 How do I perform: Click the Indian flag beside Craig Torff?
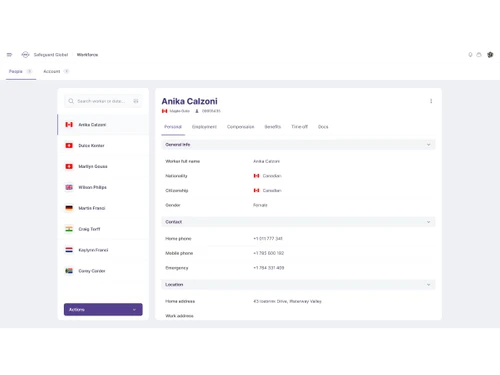(69, 229)
